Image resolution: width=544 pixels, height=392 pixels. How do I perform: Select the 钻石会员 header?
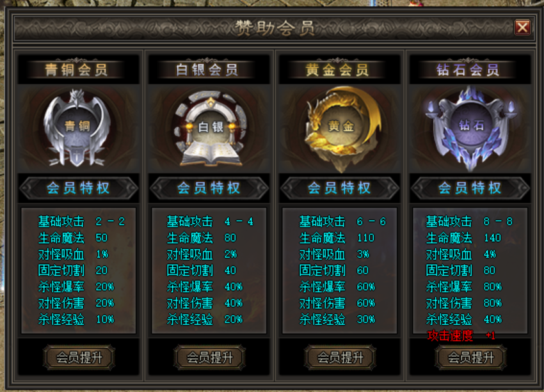[x=468, y=70]
